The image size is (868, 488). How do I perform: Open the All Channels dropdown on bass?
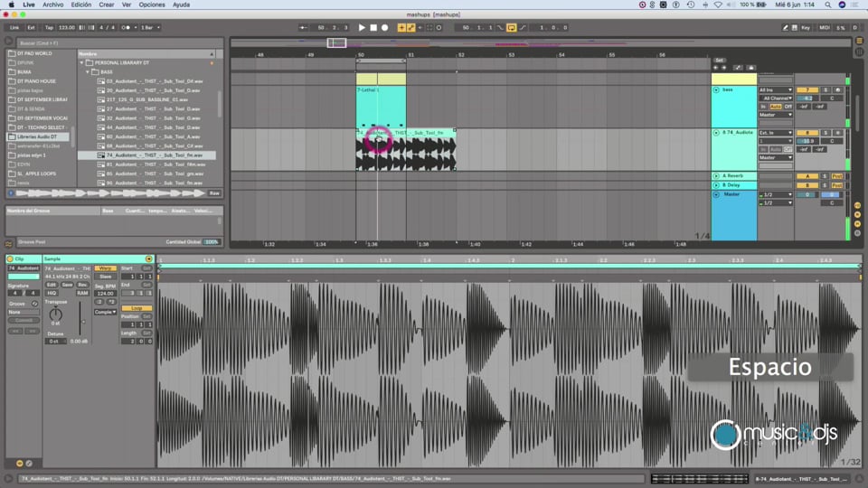(x=776, y=98)
